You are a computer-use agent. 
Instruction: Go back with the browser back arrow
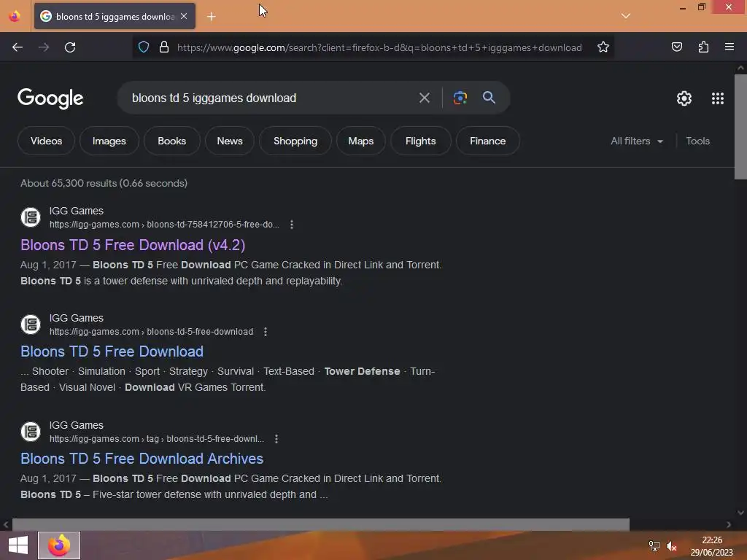[x=18, y=47]
